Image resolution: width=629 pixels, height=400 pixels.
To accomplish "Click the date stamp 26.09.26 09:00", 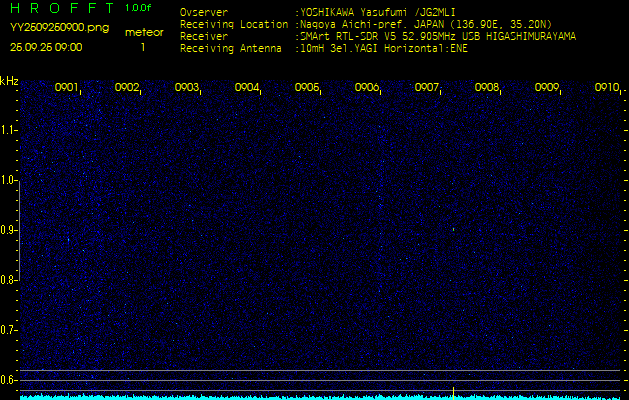I will coord(46,47).
